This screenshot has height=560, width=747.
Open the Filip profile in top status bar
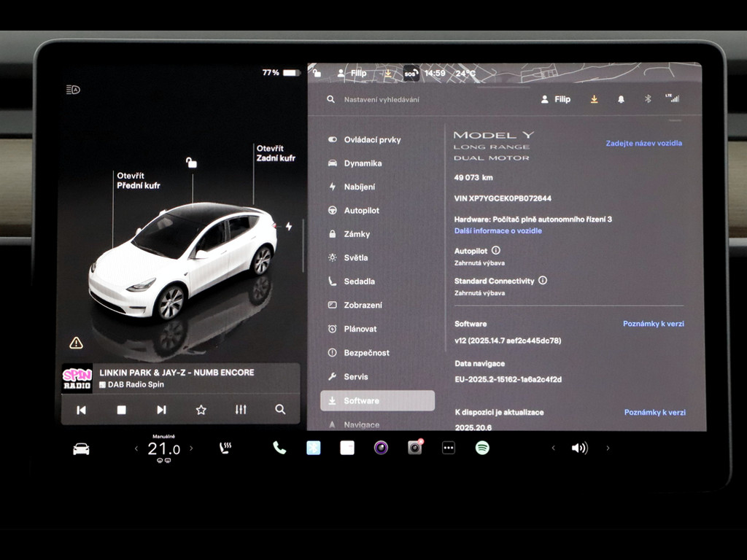point(352,73)
